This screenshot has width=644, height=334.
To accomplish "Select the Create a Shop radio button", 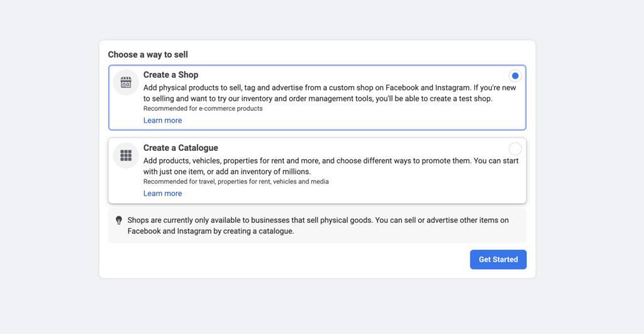I will [x=514, y=75].
